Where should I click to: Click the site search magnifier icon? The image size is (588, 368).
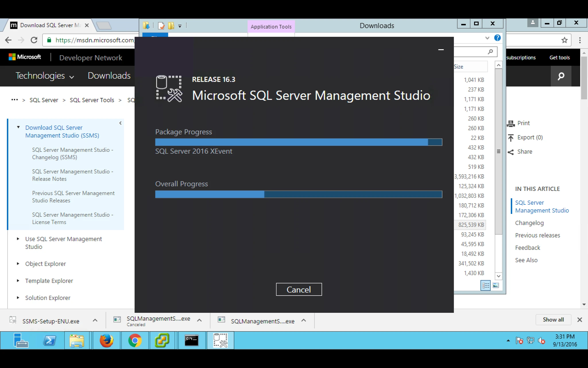point(561,76)
